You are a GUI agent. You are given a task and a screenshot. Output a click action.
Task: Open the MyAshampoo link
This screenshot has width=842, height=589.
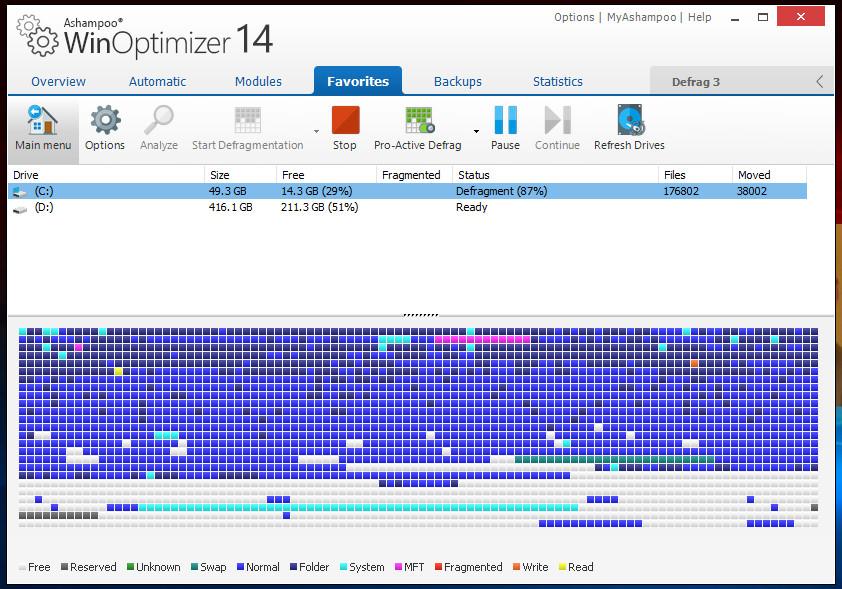point(642,17)
